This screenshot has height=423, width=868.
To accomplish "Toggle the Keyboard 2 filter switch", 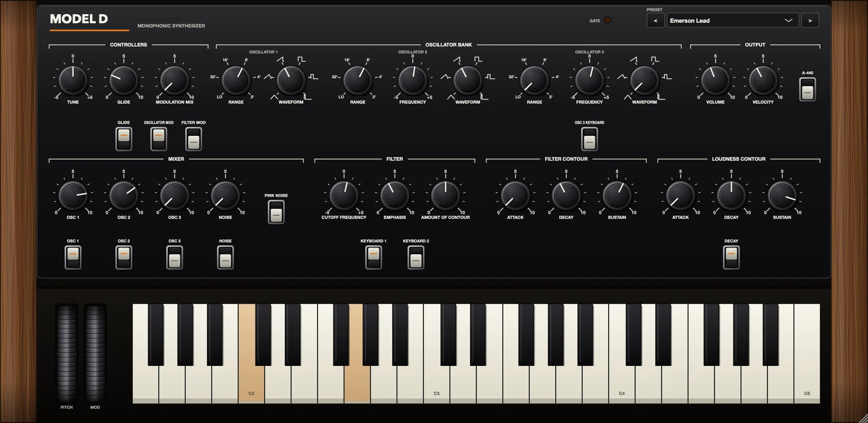I will tap(416, 258).
